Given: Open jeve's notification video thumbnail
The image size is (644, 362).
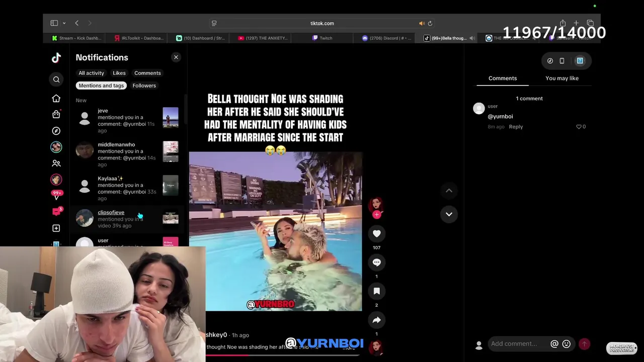Looking at the screenshot, I should tap(171, 118).
